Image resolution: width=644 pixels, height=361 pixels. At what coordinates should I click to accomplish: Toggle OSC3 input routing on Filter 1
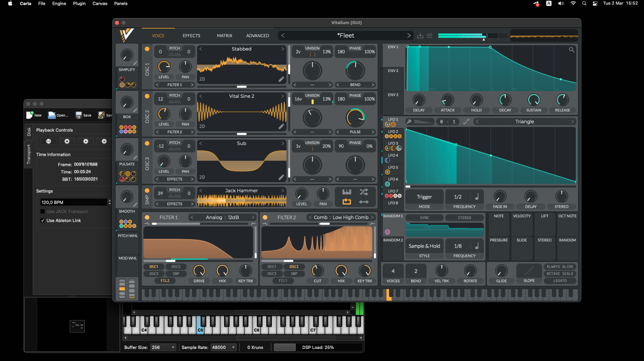154,274
